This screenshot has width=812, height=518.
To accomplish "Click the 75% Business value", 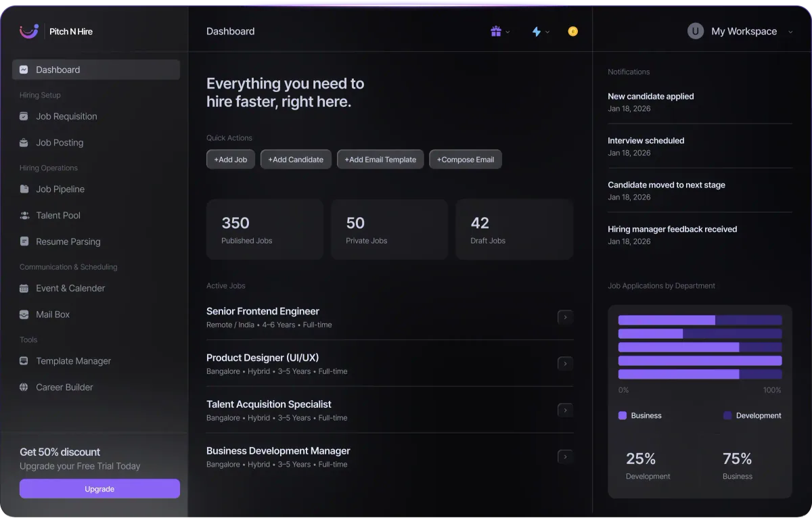I will [x=737, y=459].
